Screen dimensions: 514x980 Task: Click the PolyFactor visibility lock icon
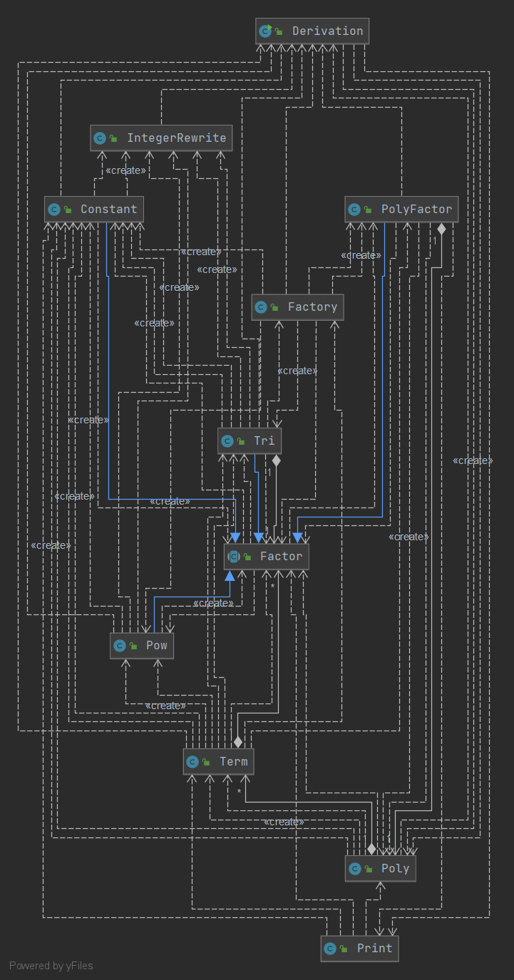point(369,210)
